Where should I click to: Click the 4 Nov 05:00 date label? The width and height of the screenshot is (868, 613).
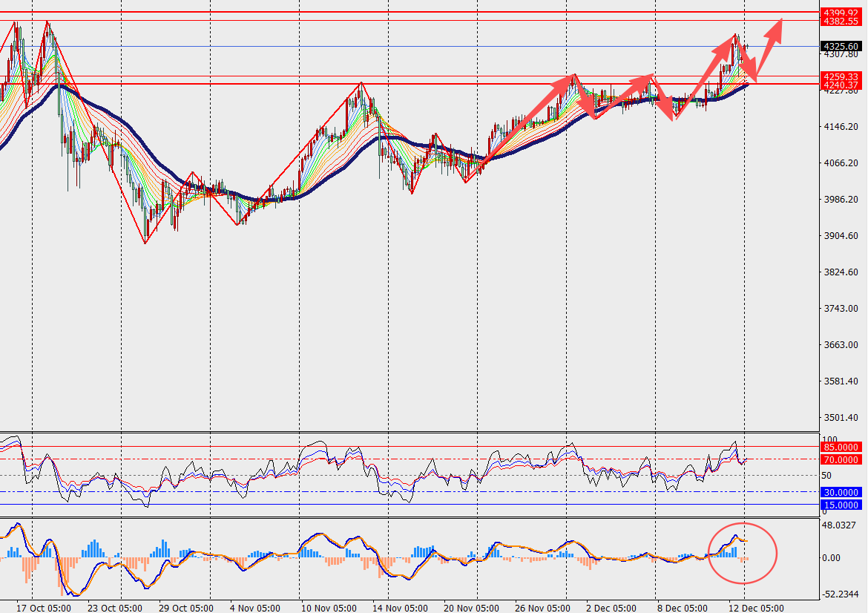pos(254,608)
